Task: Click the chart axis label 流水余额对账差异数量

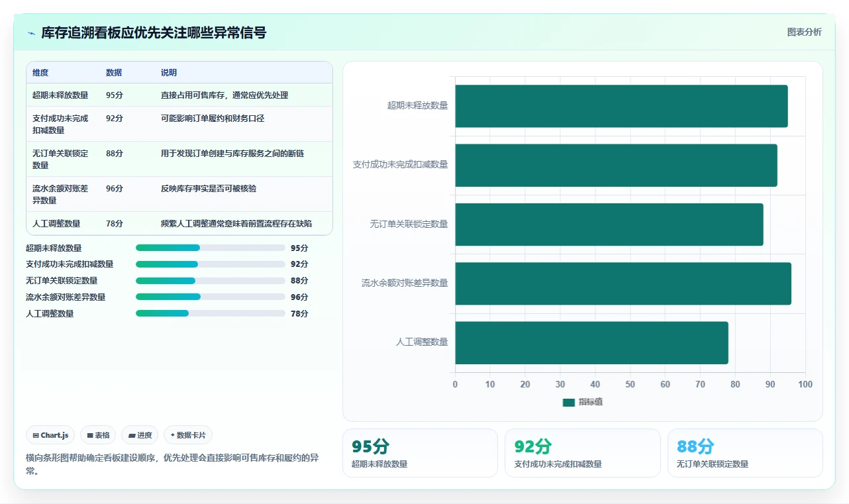Action: click(405, 283)
